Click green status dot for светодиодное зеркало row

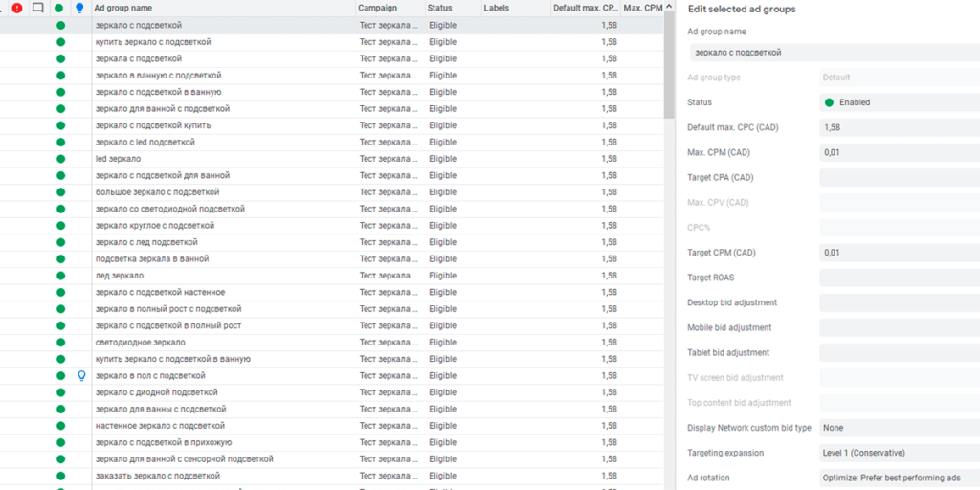coord(60,343)
